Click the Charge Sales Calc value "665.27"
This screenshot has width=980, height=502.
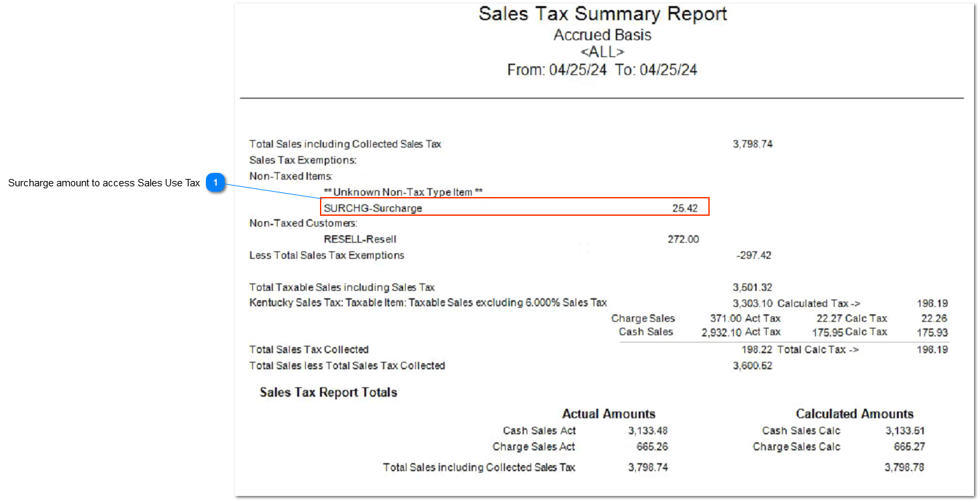(909, 447)
